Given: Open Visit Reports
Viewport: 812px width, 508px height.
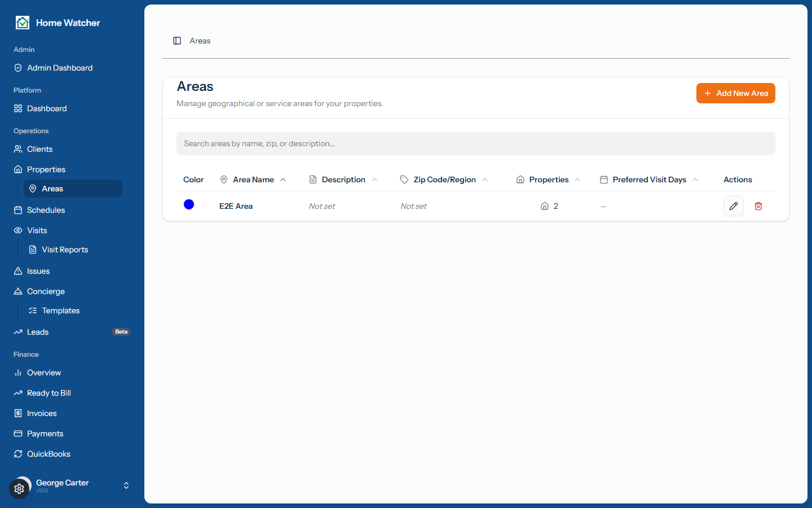Looking at the screenshot, I should pyautogui.click(x=73, y=249).
